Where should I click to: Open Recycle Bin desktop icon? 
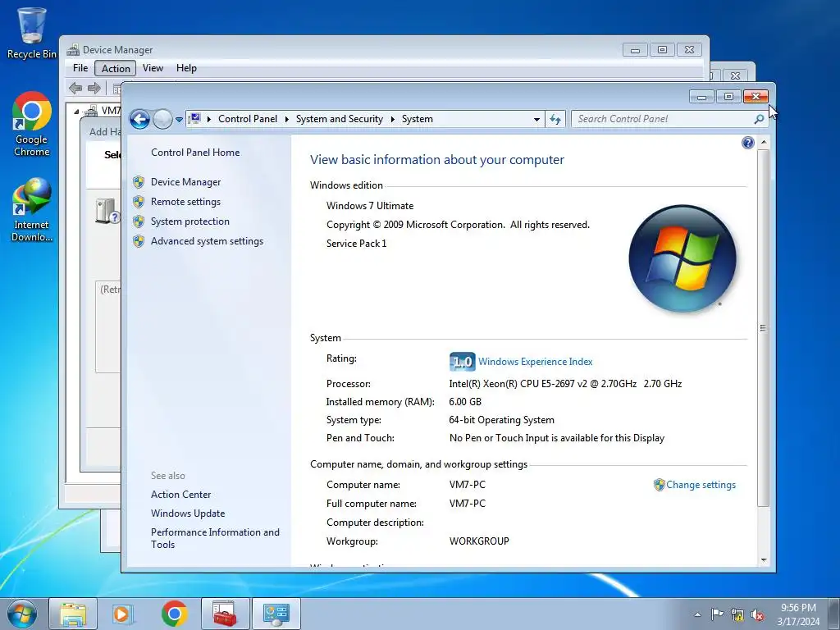click(32, 33)
